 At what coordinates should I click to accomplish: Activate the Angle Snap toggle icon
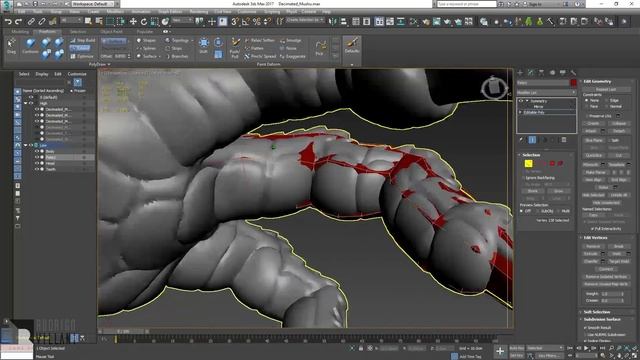pos(246,21)
